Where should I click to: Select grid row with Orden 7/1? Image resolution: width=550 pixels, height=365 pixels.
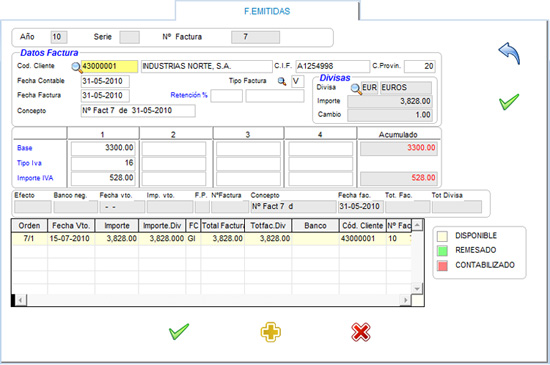click(212, 239)
